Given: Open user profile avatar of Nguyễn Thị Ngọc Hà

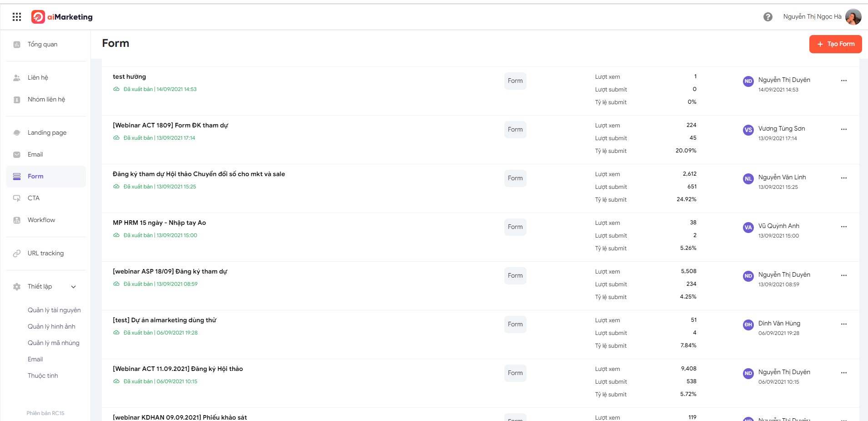Looking at the screenshot, I should tap(853, 17).
